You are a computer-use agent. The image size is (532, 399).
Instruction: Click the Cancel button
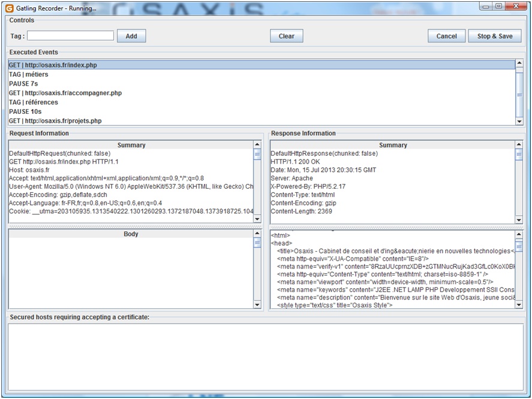[x=446, y=36]
